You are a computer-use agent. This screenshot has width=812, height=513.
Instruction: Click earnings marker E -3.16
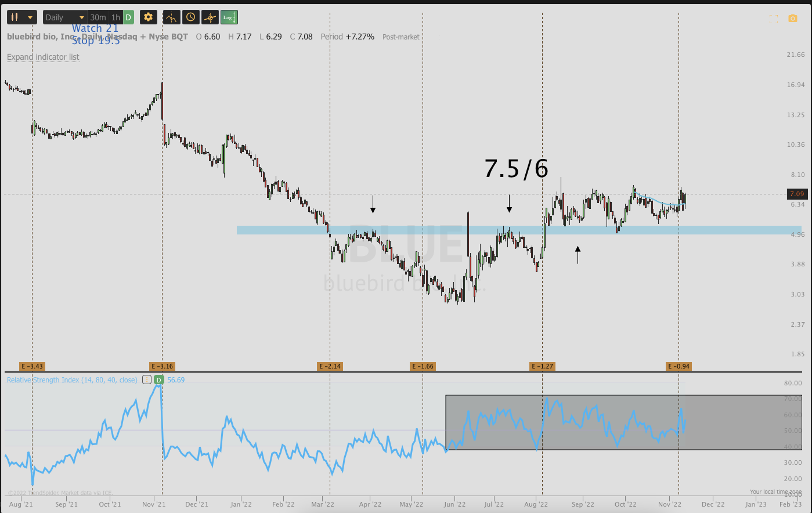(x=162, y=366)
